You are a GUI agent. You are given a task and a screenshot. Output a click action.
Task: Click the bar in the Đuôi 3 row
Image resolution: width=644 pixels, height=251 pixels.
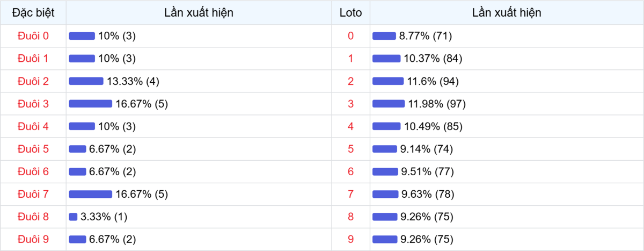pos(90,104)
